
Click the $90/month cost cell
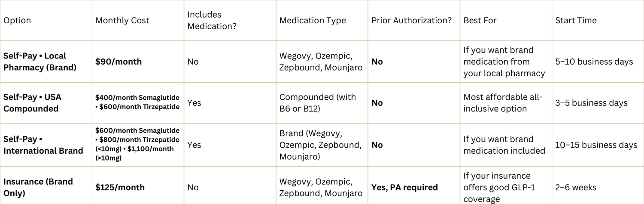pos(118,62)
